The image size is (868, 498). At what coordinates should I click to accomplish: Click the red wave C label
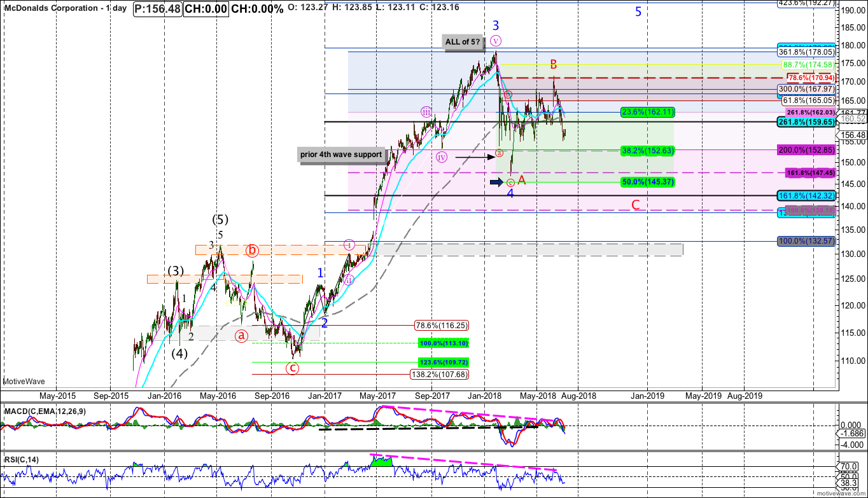point(635,205)
